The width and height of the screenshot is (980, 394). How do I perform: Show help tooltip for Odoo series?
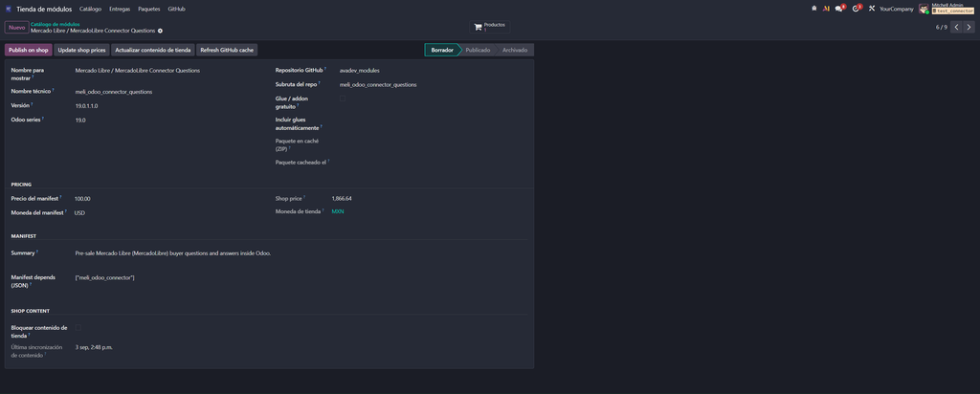(x=43, y=118)
